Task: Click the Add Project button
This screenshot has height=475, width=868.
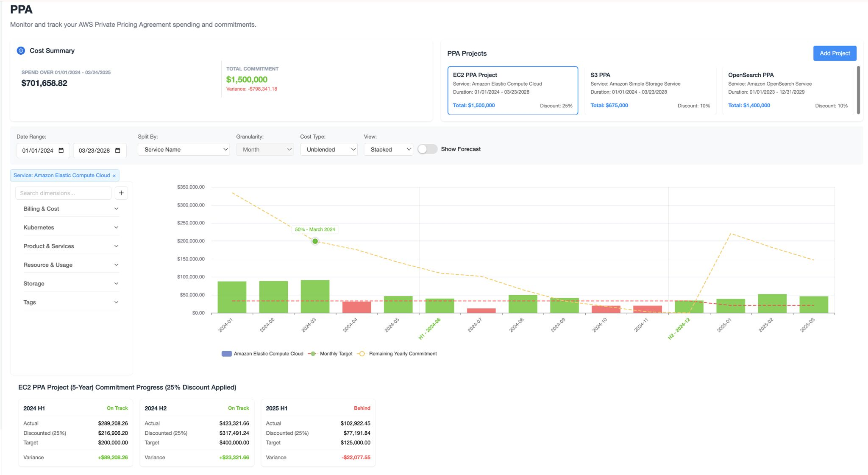Action: click(x=835, y=53)
